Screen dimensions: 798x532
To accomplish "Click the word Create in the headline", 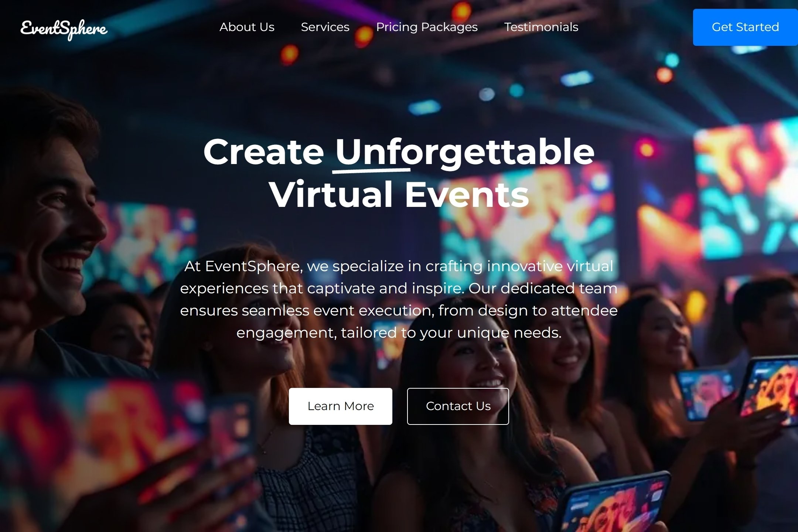I will coord(264,152).
